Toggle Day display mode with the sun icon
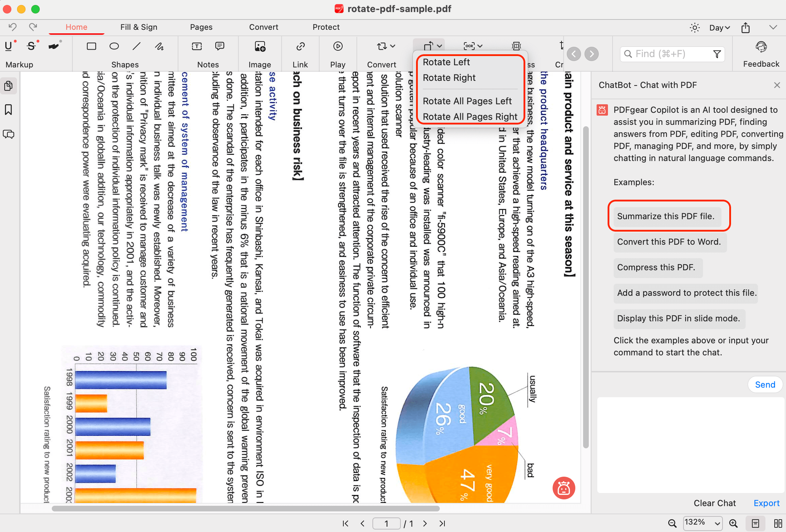Viewport: 786px width, 532px height. pyautogui.click(x=694, y=27)
